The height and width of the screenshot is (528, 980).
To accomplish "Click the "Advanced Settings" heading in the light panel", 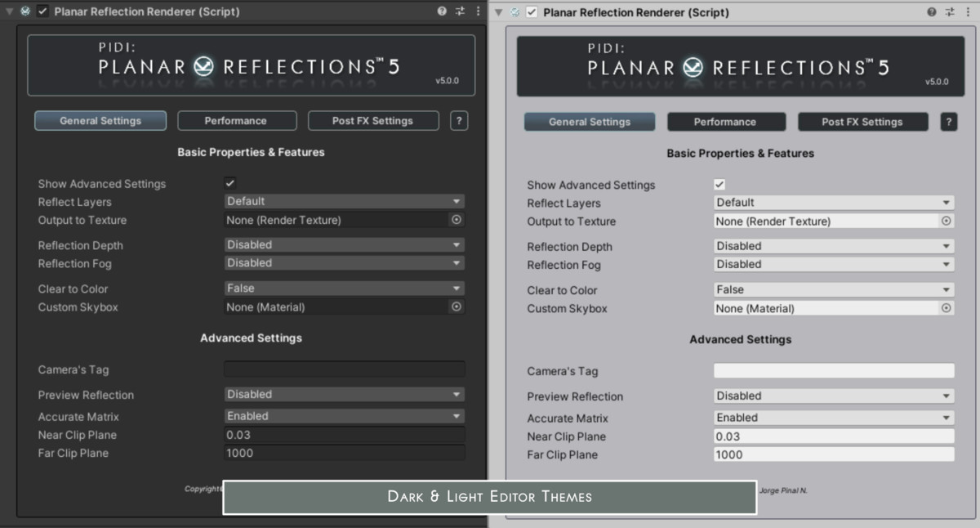I will [x=741, y=339].
